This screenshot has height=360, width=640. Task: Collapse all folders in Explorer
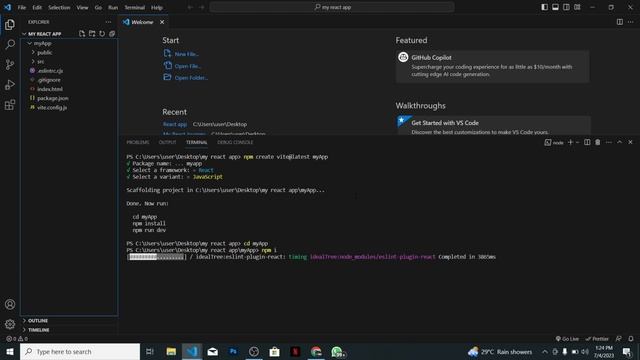click(112, 33)
